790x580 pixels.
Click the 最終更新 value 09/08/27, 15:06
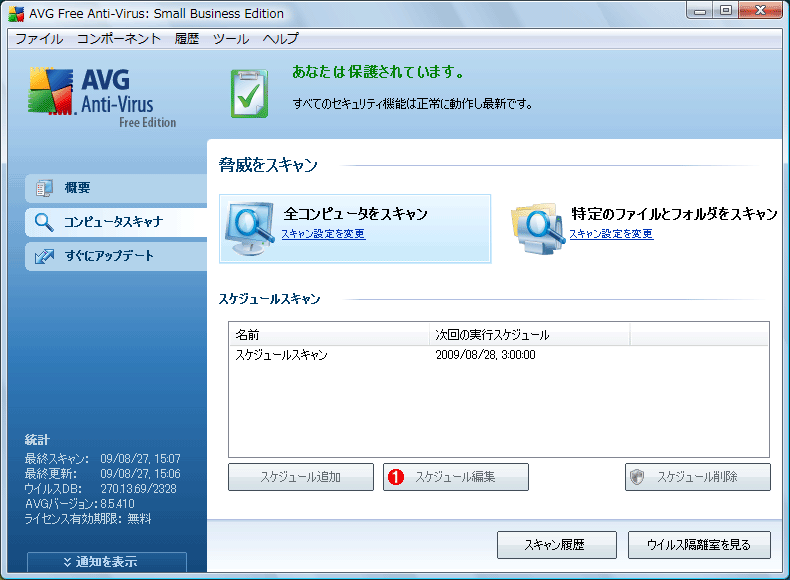[140, 474]
